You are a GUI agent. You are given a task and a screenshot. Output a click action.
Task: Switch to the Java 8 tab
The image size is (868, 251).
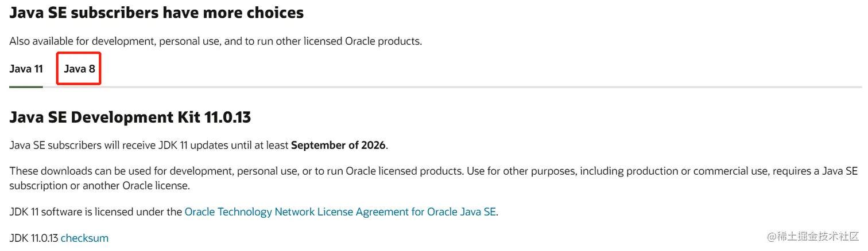coord(79,69)
